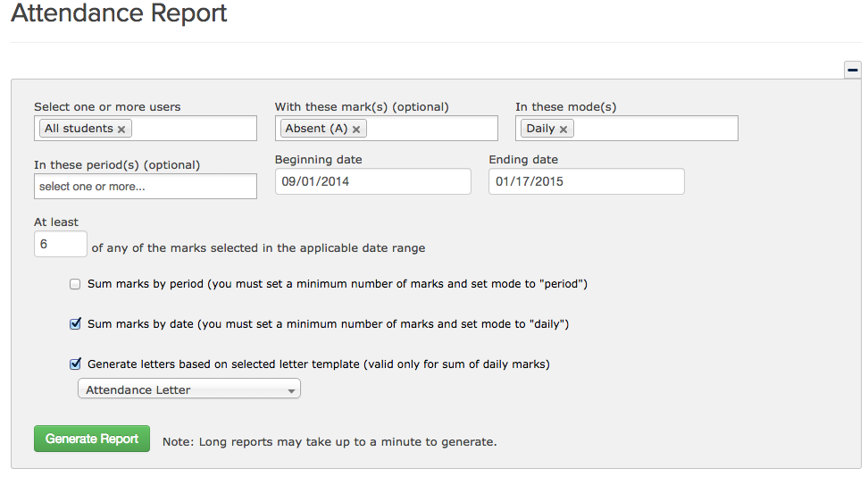The height and width of the screenshot is (477, 868).
Task: Select the Daily tag label
Action: click(x=540, y=129)
